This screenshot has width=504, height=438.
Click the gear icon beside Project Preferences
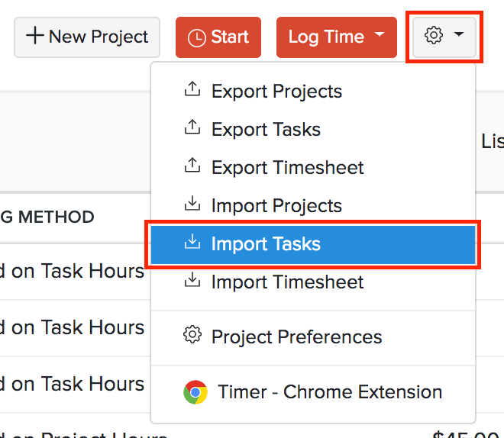click(x=192, y=336)
